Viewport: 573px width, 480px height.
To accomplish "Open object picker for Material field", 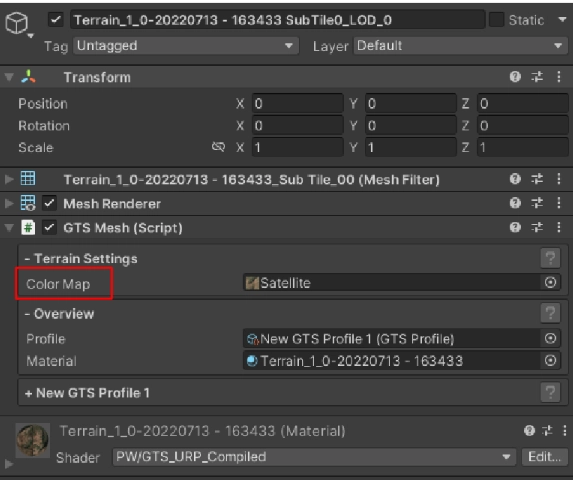I will pyautogui.click(x=550, y=361).
